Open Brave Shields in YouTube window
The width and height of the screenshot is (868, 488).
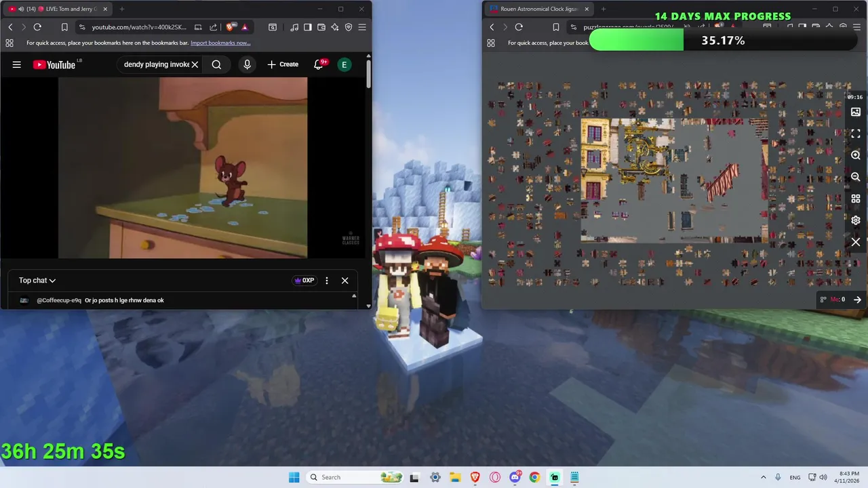pyautogui.click(x=231, y=27)
